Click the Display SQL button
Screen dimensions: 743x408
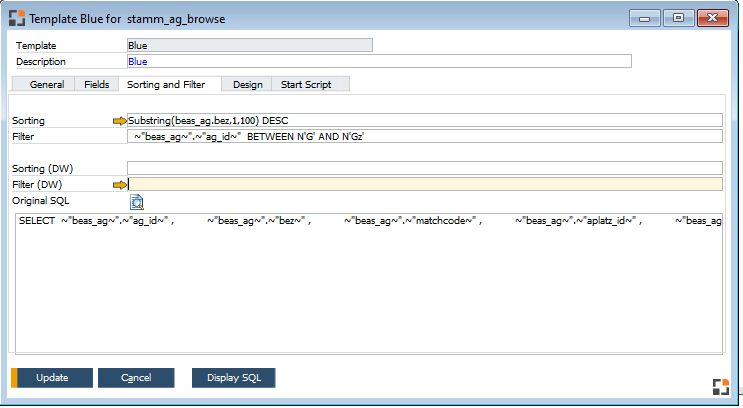233,378
